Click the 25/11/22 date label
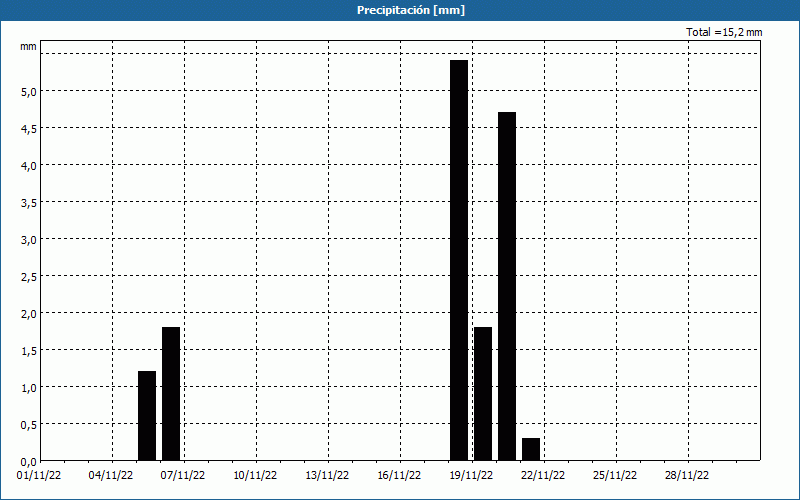 [615, 475]
